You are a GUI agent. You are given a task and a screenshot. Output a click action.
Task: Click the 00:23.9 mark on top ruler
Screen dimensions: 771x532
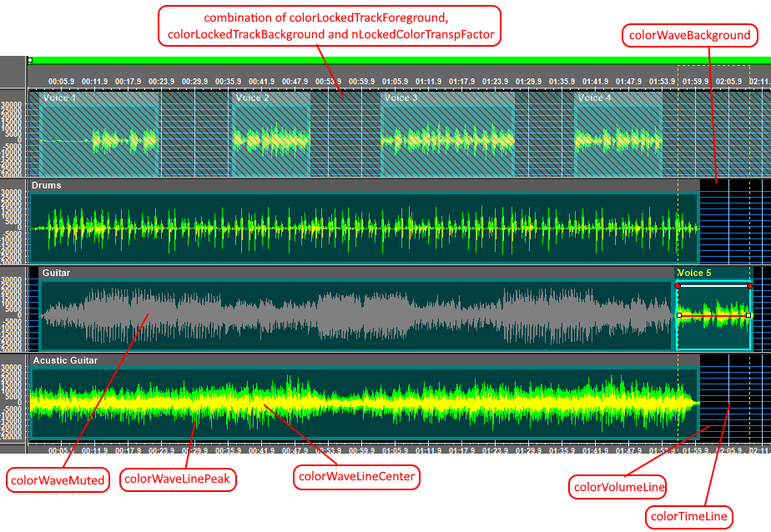click(x=161, y=82)
